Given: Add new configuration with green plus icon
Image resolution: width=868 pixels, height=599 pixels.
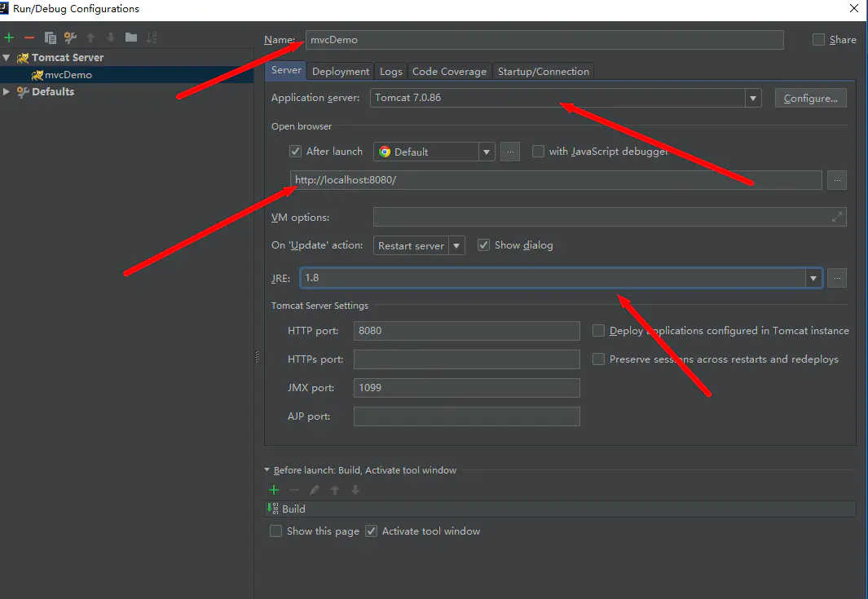Looking at the screenshot, I should (x=9, y=37).
